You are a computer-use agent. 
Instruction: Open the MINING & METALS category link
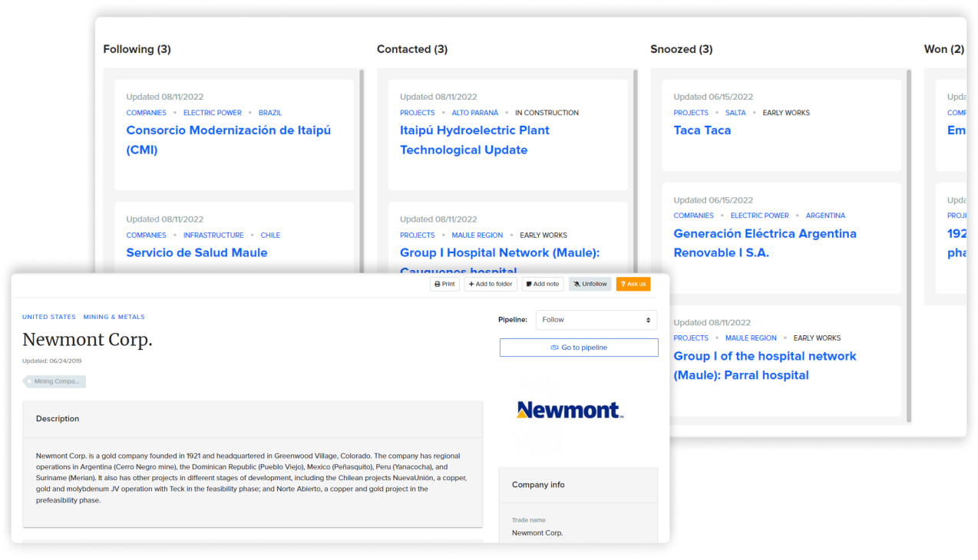[x=114, y=316]
